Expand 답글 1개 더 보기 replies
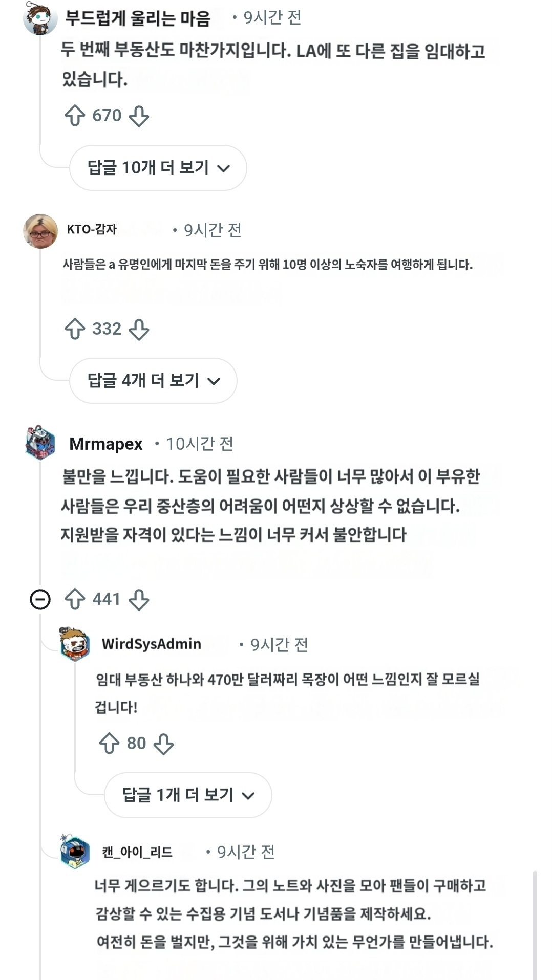Image resolution: width=552 pixels, height=980 pixels. [187, 795]
